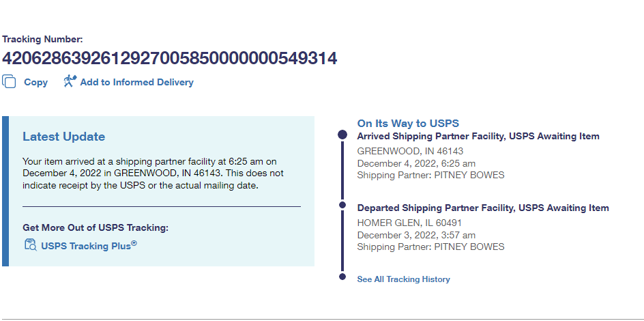This screenshot has height=321, width=644.
Task: Click the timeline dot beside See All Tracking History
Action: point(342,277)
